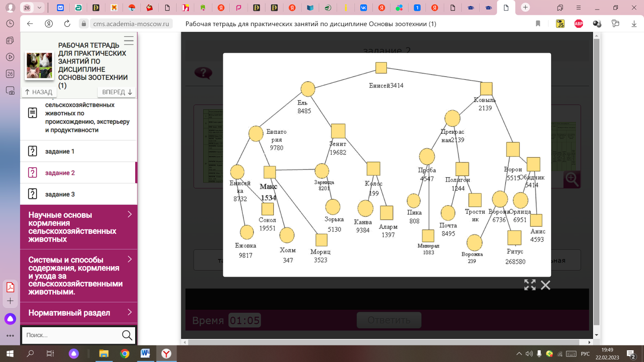Screen dimensions: 644x362
Task: Click the vertical page scrollbar
Action: (x=596, y=183)
